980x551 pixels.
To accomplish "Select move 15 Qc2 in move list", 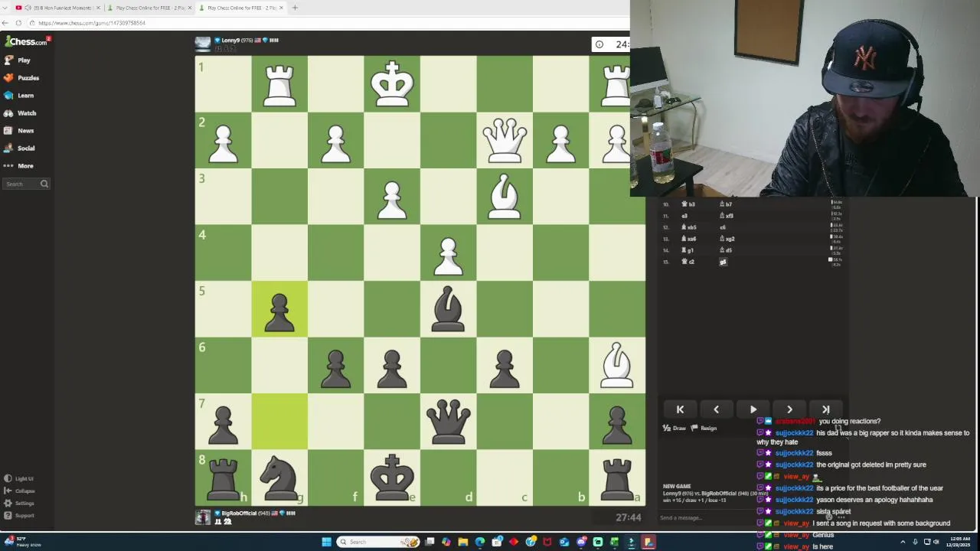I will coord(689,262).
